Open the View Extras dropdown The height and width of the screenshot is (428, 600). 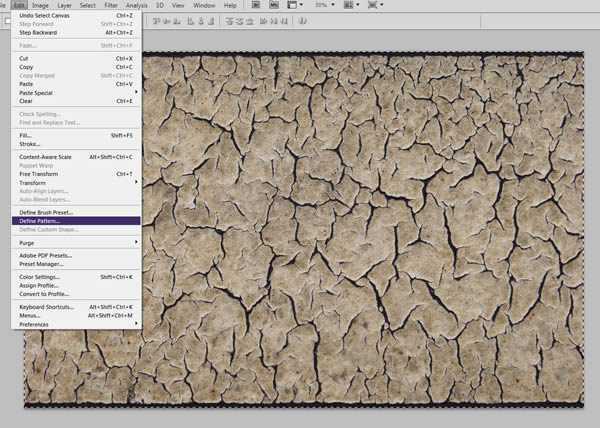(x=296, y=5)
